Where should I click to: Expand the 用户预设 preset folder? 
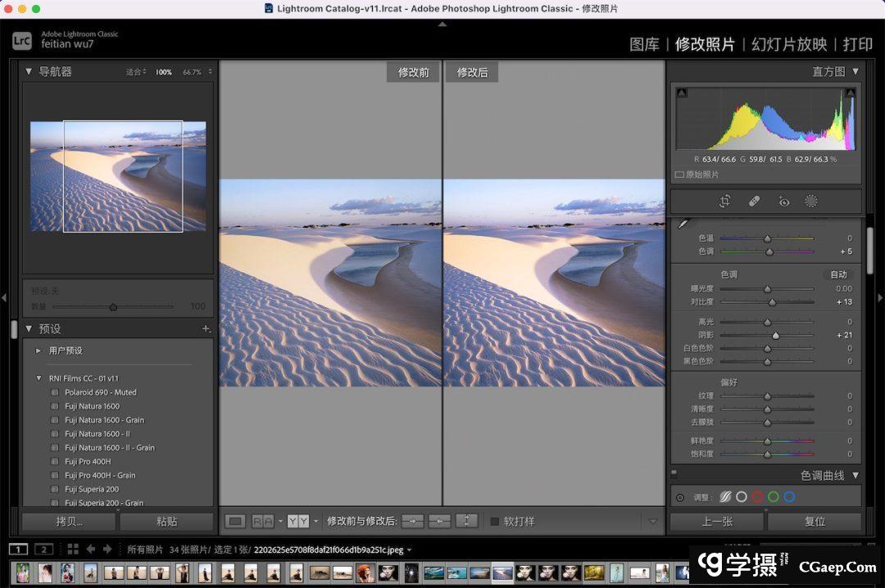click(39, 351)
